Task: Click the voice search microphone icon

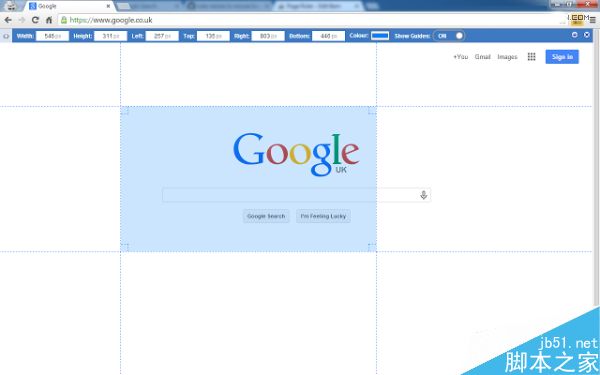Action: 423,195
